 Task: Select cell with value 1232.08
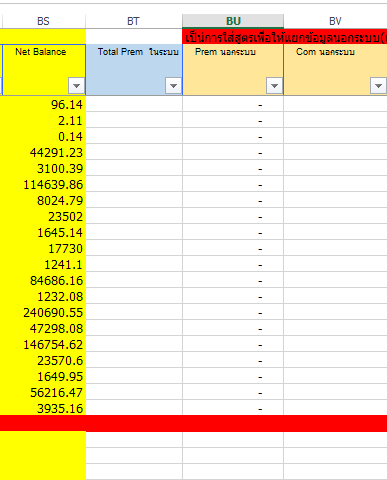(x=44, y=297)
